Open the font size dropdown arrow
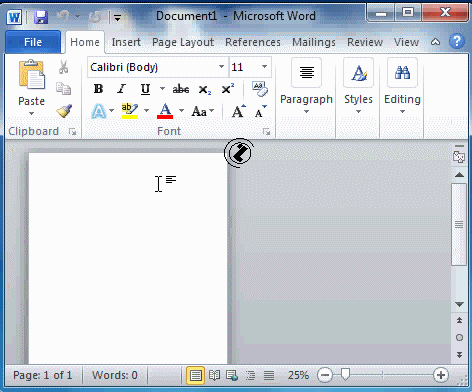472x392 pixels. point(264,67)
